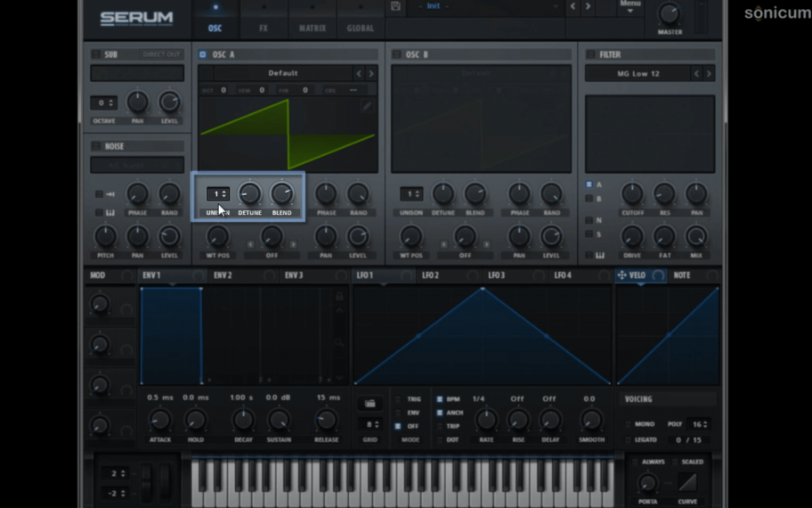Set LFO mode to TRIG
Screen dimensions: 812x508
pos(398,399)
